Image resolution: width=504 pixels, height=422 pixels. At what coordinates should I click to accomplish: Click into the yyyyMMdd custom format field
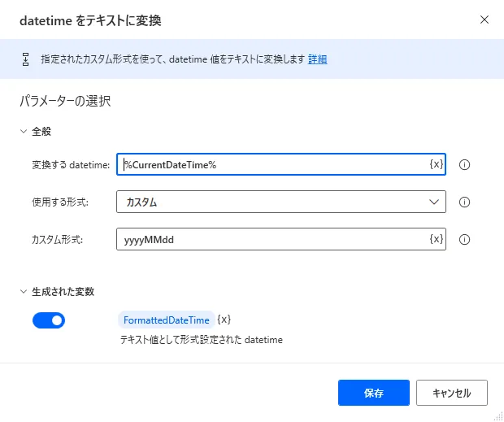pos(272,240)
